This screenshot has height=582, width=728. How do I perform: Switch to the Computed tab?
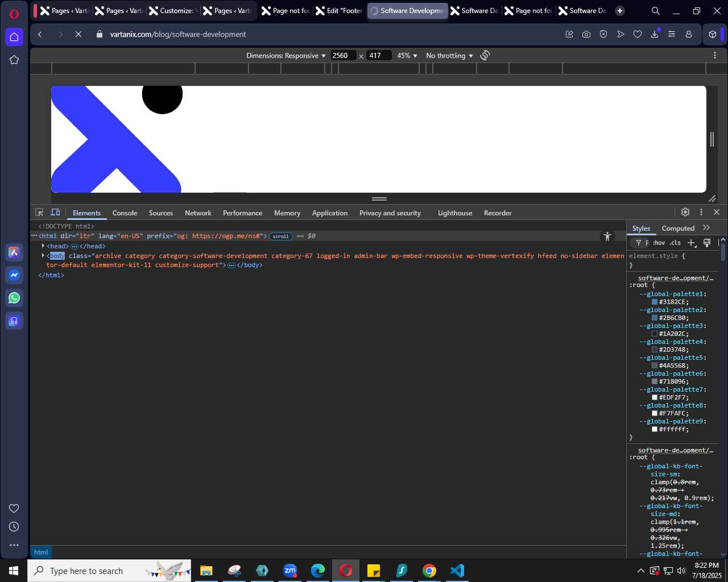(678, 228)
